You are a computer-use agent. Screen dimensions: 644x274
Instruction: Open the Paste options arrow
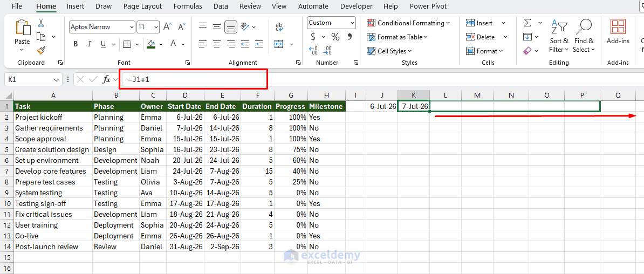[x=22, y=50]
